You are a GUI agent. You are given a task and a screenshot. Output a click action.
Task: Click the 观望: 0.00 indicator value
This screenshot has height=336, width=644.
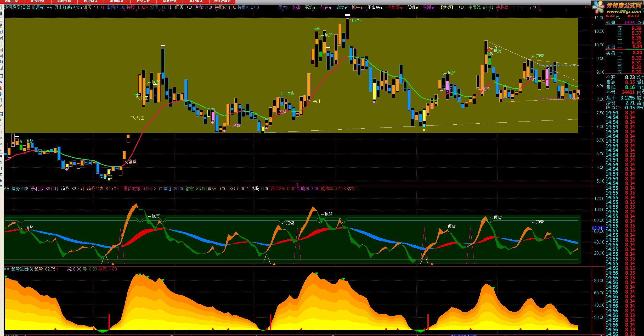tap(159, 7)
